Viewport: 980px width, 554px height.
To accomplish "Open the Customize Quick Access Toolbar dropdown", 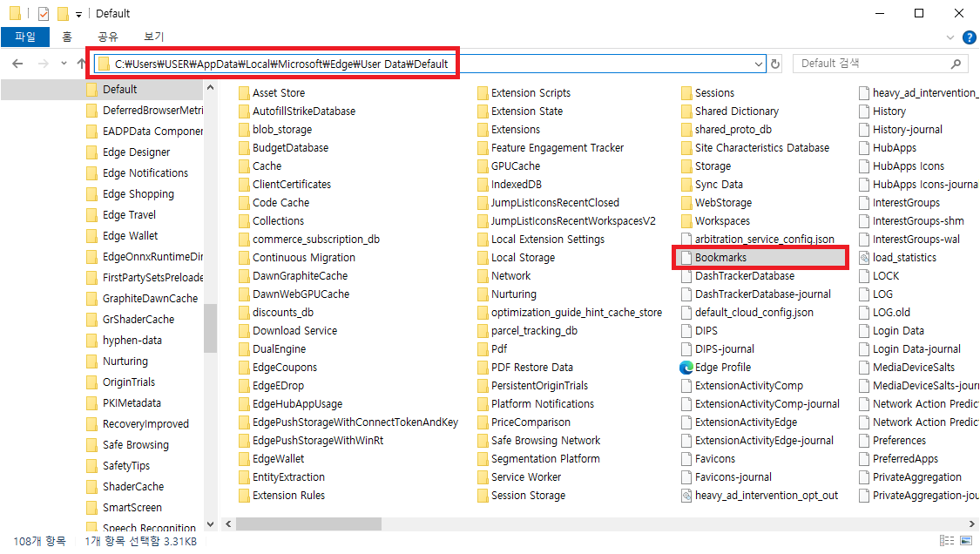I will (78, 14).
